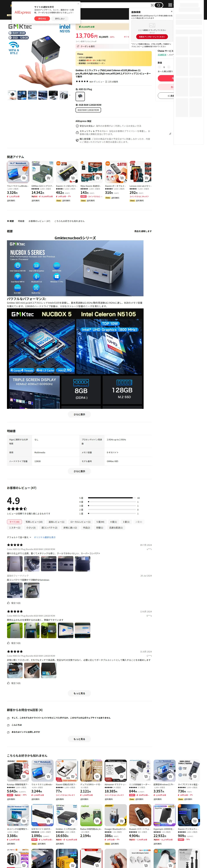Like the 13 6月 2024 review with thumbs-up
This screenshot has width=207, height=868.
point(8,643)
